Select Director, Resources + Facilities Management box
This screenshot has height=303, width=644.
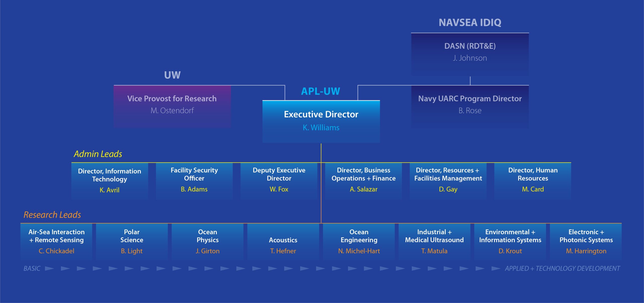tap(448, 181)
